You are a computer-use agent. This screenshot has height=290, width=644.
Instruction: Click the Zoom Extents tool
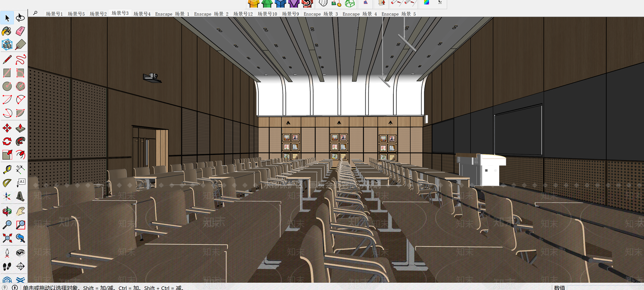[7, 238]
